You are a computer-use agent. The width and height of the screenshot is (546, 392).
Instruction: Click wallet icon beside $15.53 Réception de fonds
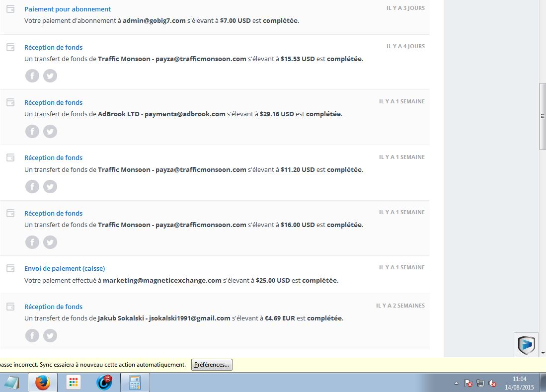11,47
